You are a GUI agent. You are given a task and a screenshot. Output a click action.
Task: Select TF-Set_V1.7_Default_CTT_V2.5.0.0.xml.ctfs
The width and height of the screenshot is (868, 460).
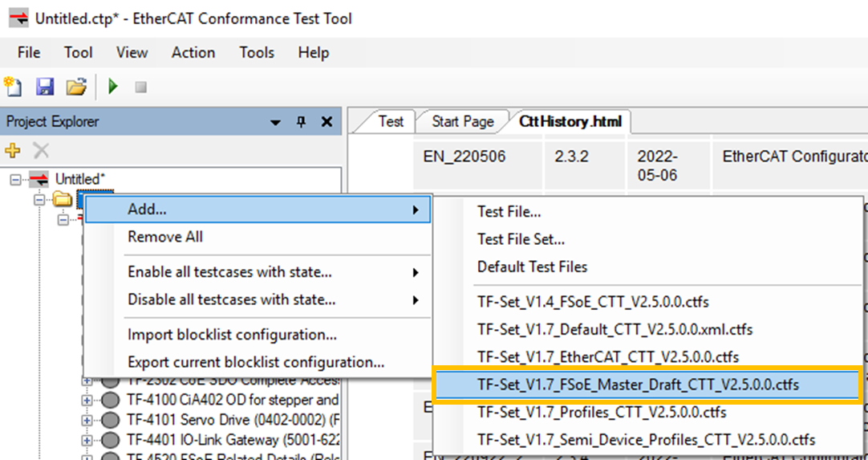click(647, 330)
